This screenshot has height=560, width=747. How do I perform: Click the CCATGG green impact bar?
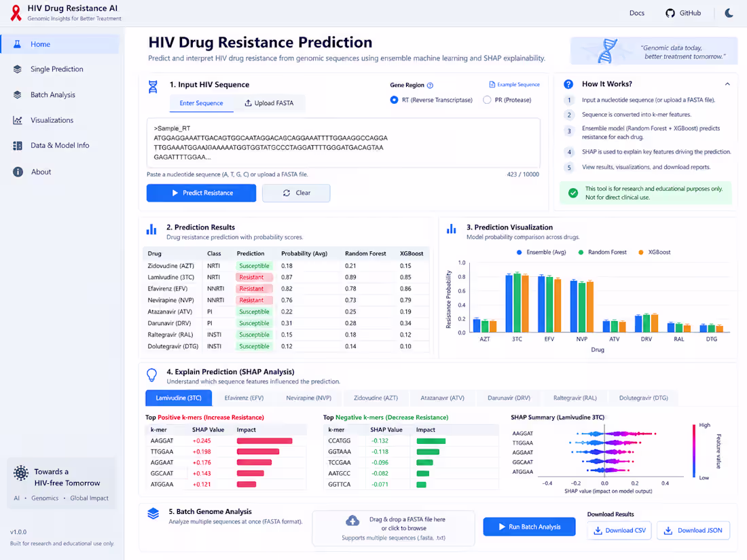(x=431, y=441)
